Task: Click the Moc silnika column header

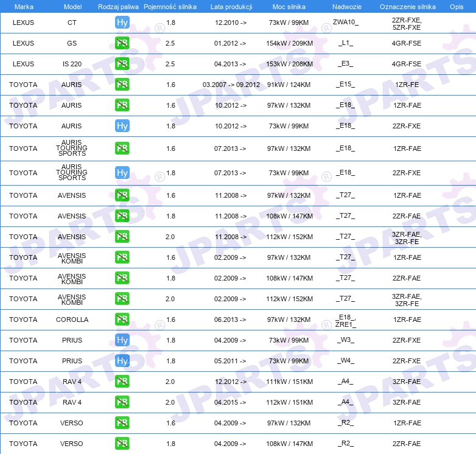Action: pyautogui.click(x=289, y=7)
